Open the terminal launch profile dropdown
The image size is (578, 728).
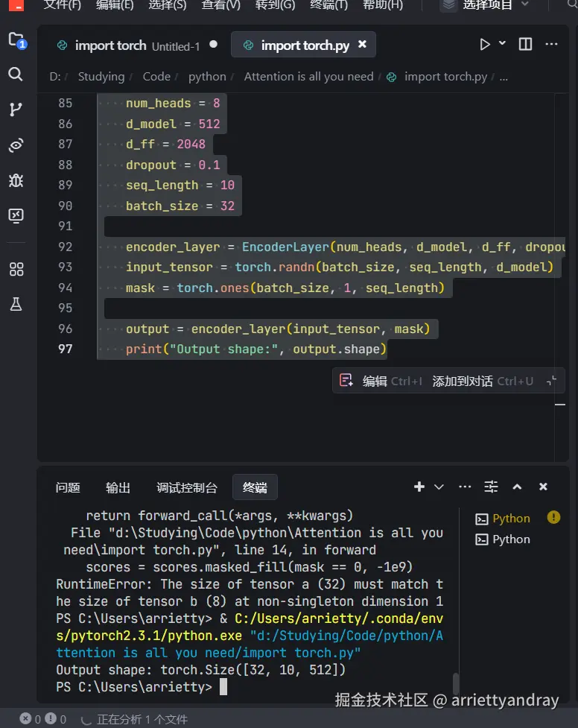point(439,487)
